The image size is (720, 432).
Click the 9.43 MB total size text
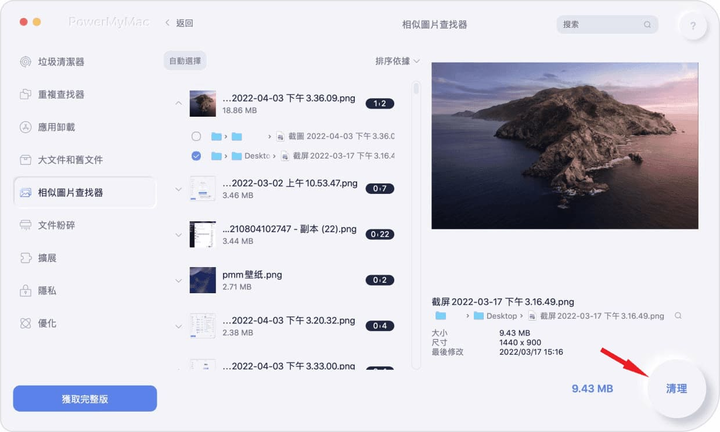592,389
